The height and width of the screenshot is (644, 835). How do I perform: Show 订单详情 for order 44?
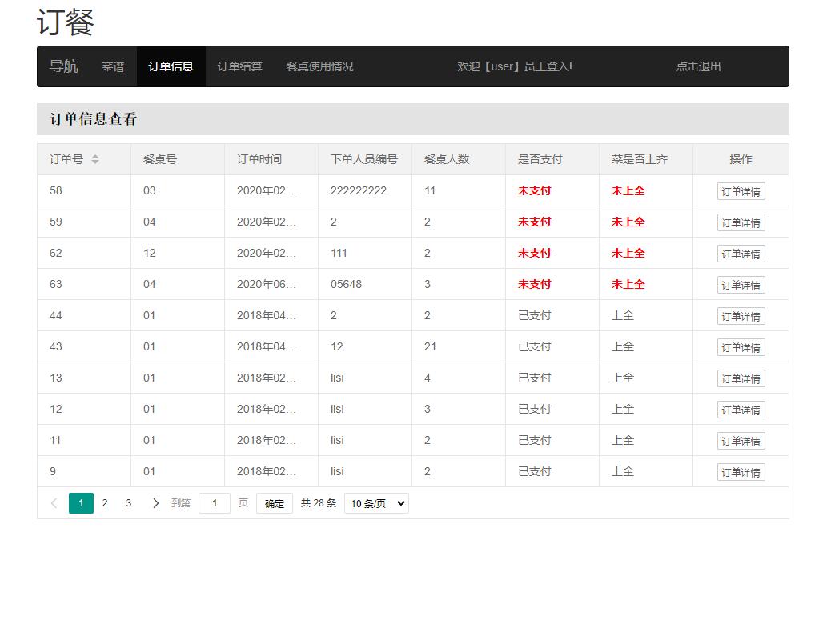coord(741,316)
